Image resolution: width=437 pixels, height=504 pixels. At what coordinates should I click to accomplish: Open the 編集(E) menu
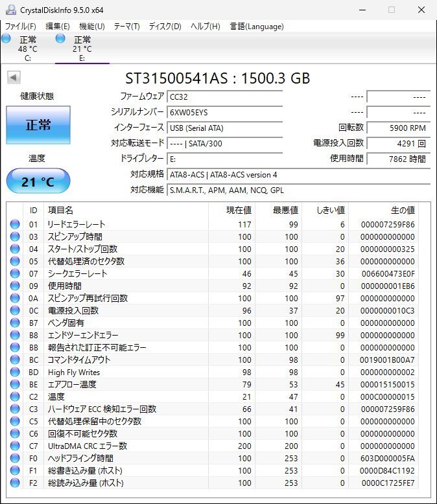coord(58,27)
